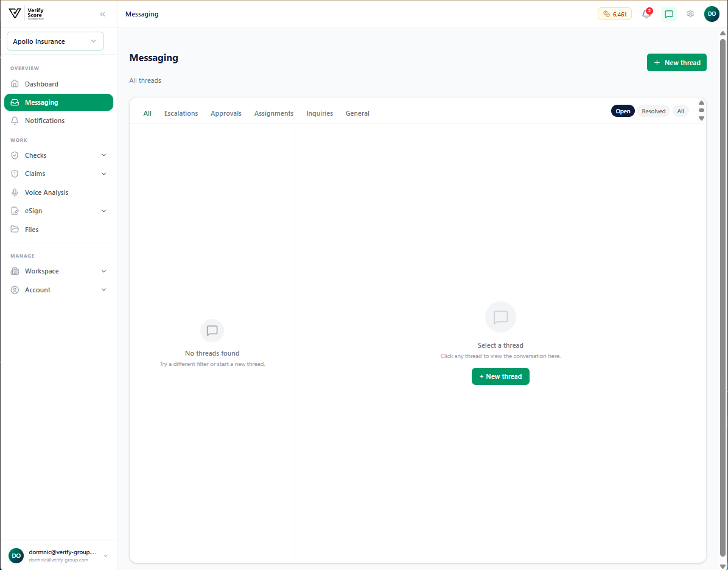Viewport: 728px width, 570px height.
Task: Click the center + New thread button
Action: [x=500, y=376]
